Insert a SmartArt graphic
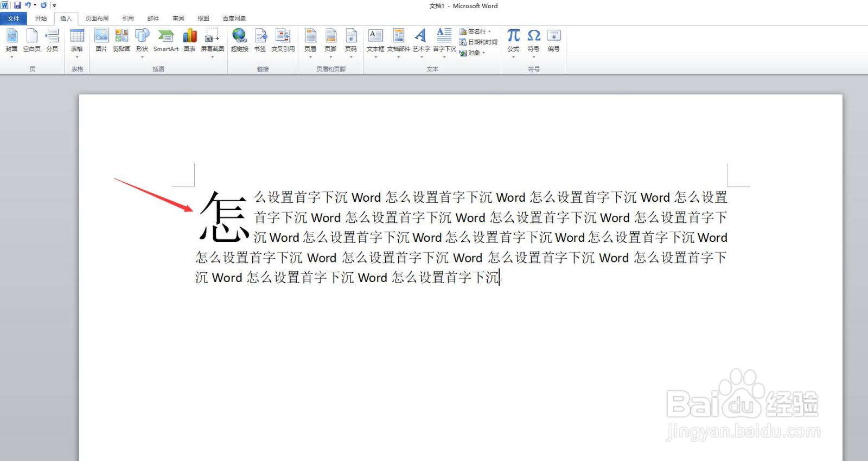The image size is (868, 461). 166,41
